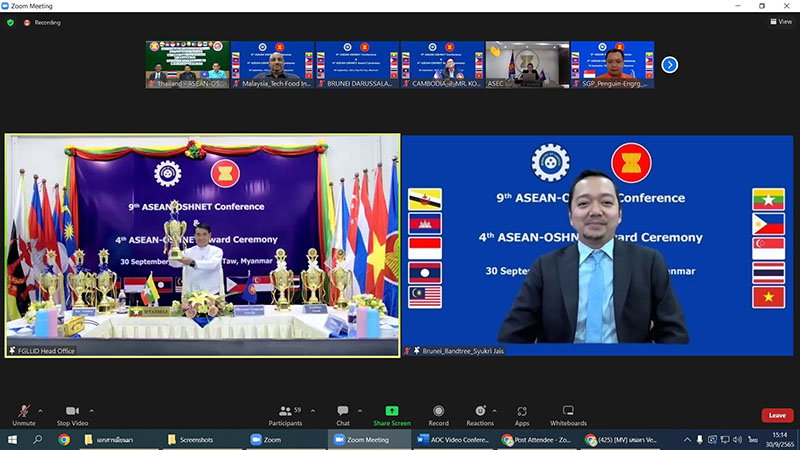
Task: Open the View layout menu
Action: [780, 21]
